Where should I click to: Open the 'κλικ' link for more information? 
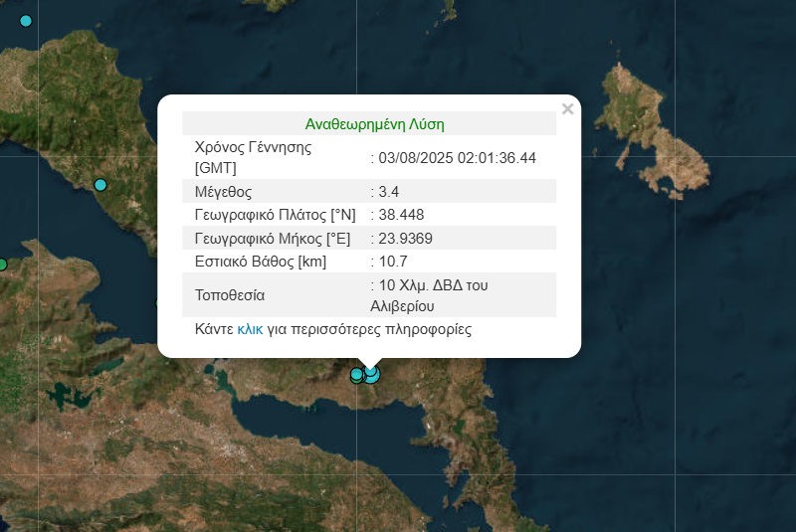250,329
